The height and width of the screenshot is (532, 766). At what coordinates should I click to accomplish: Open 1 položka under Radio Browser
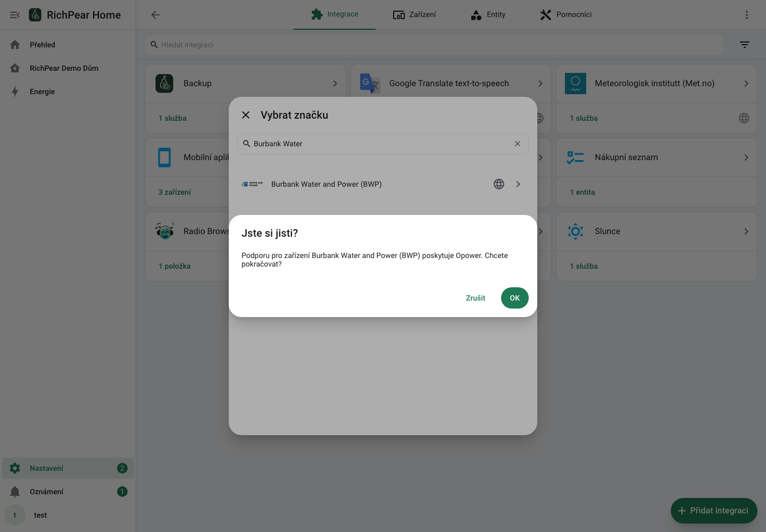174,266
